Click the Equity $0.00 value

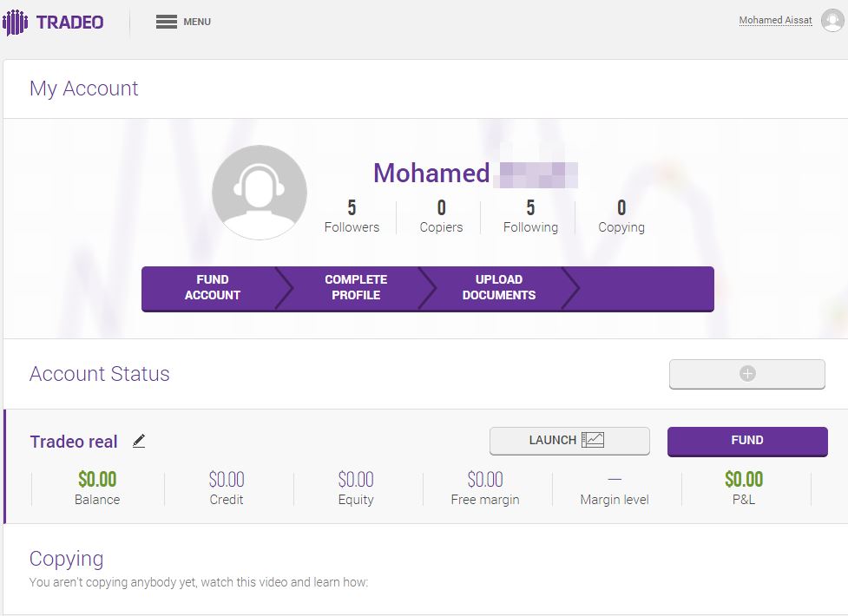[356, 479]
